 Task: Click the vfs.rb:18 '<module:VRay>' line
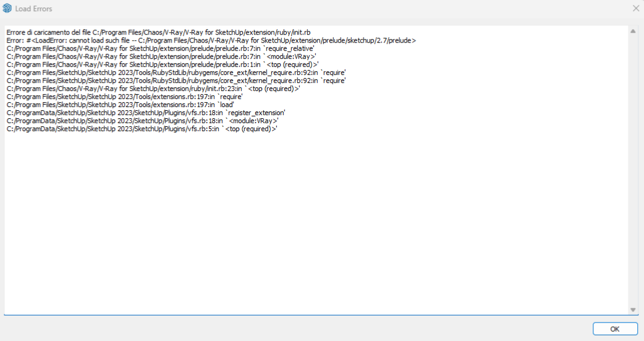coord(143,121)
